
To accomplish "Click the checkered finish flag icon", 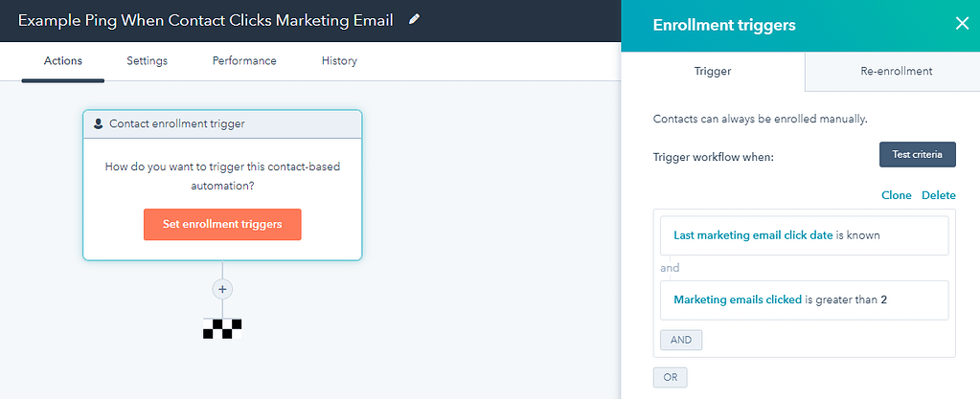I will 222,328.
